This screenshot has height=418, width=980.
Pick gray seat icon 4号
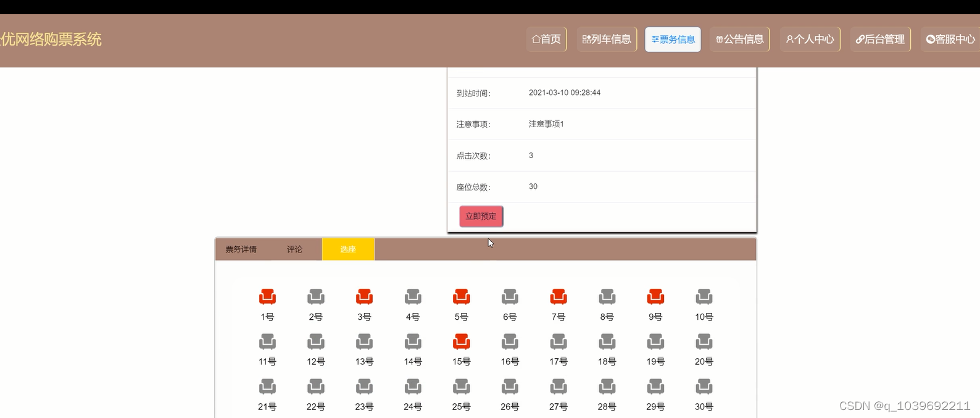tap(413, 297)
